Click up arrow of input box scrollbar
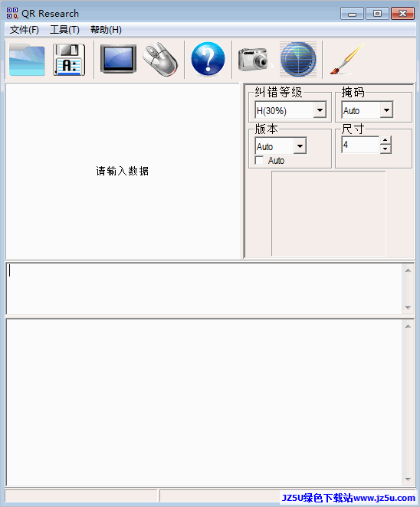Viewport: 420px width, 507px height. (408, 270)
